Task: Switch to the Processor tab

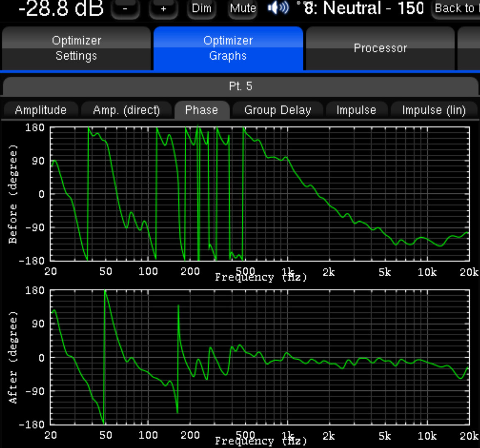Action: pyautogui.click(x=380, y=49)
